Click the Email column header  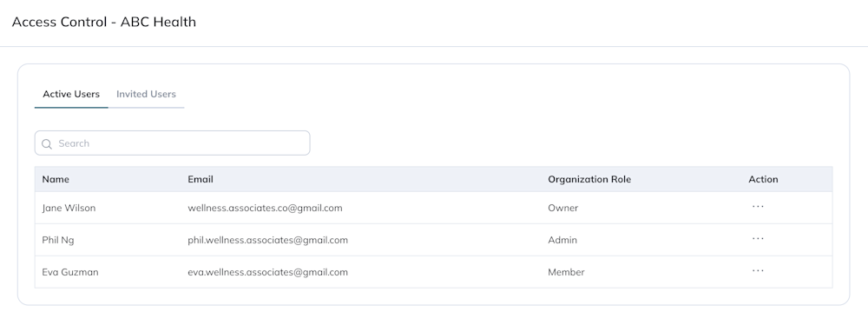tap(201, 179)
